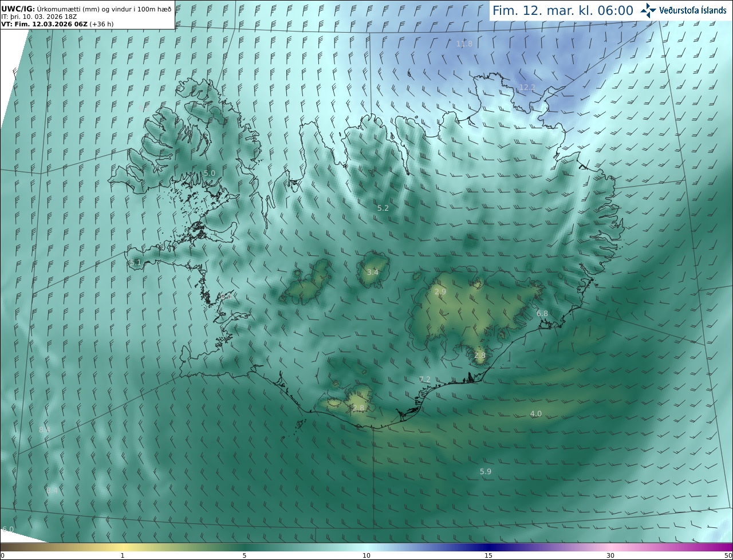The image size is (733, 560).
Task: Click the 7.2 value near the south coast
Action: tap(425, 380)
